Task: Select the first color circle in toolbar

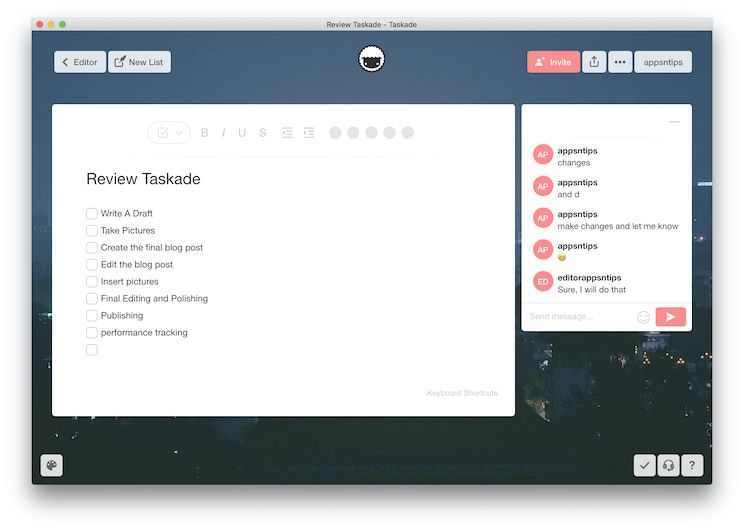Action: point(335,133)
